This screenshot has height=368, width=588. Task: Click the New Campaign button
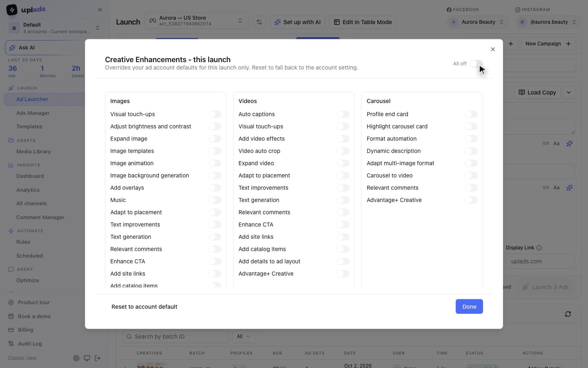pyautogui.click(x=548, y=44)
